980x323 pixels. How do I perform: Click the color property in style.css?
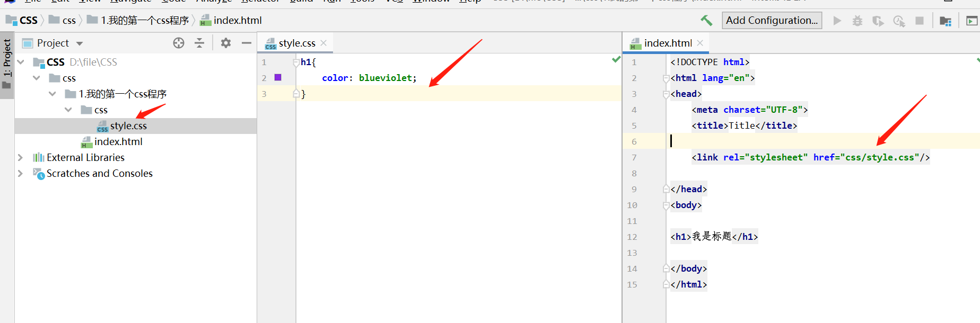[x=335, y=78]
